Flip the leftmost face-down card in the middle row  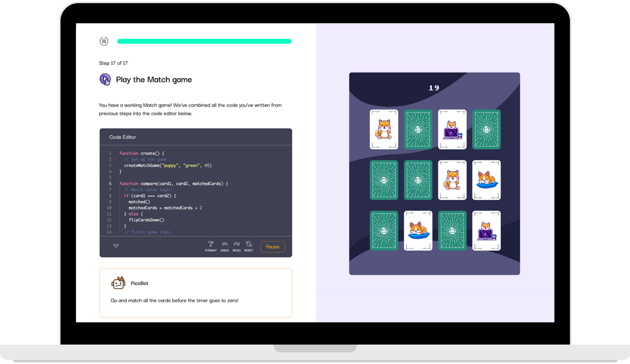pos(384,180)
